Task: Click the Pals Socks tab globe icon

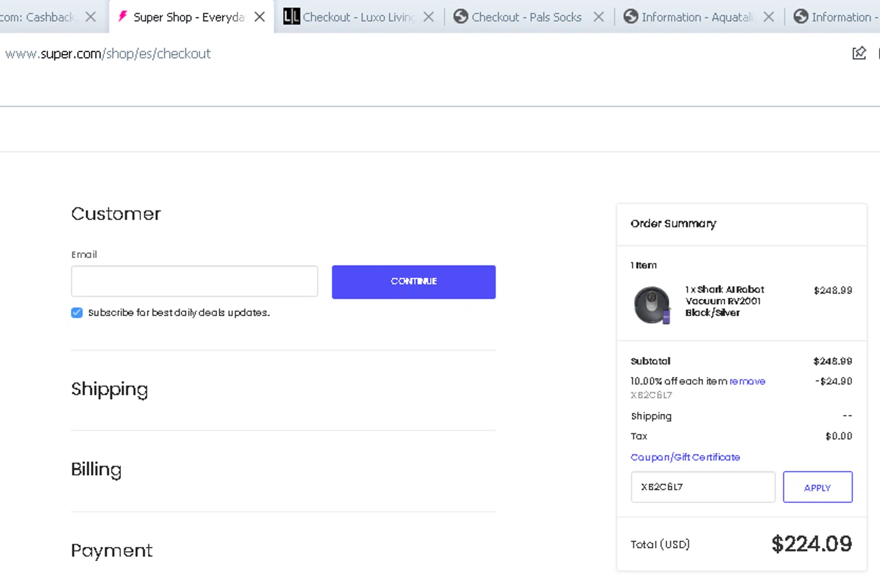Action: 461,16
